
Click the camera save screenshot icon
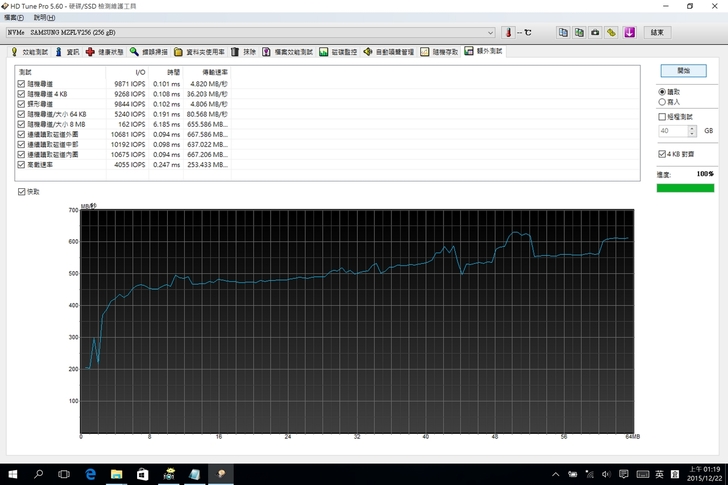click(595, 32)
